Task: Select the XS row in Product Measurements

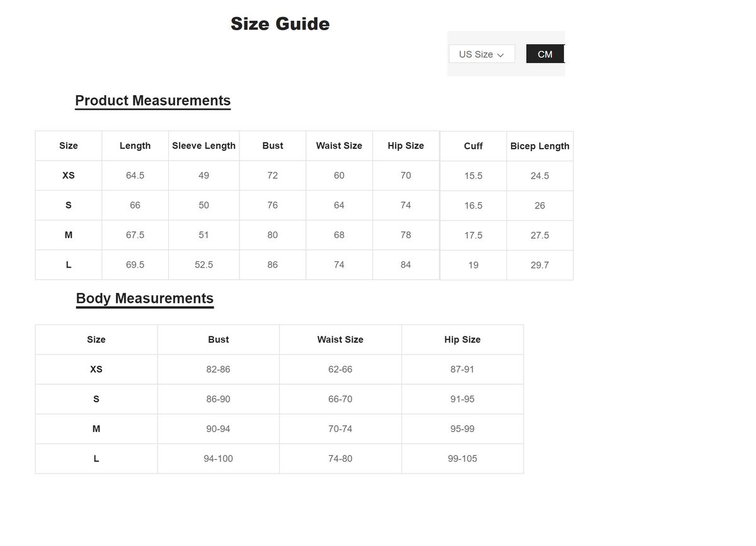Action: coord(68,176)
